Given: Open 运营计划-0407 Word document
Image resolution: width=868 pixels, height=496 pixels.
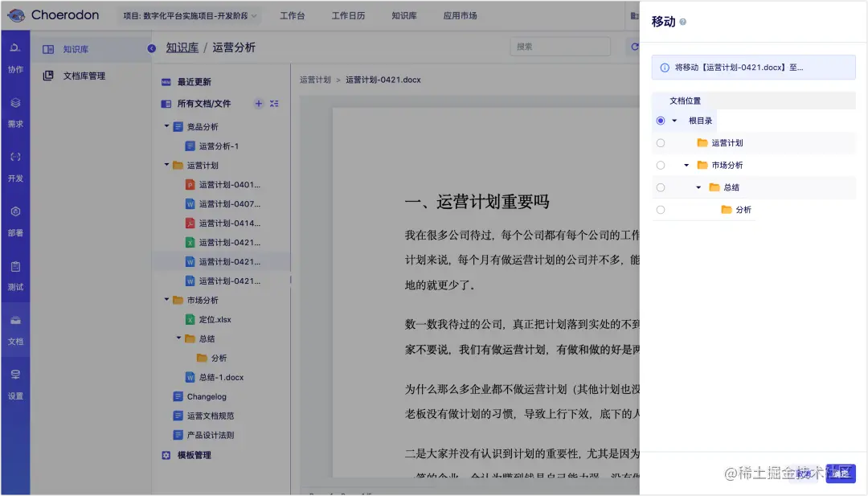Looking at the screenshot, I should click(230, 204).
